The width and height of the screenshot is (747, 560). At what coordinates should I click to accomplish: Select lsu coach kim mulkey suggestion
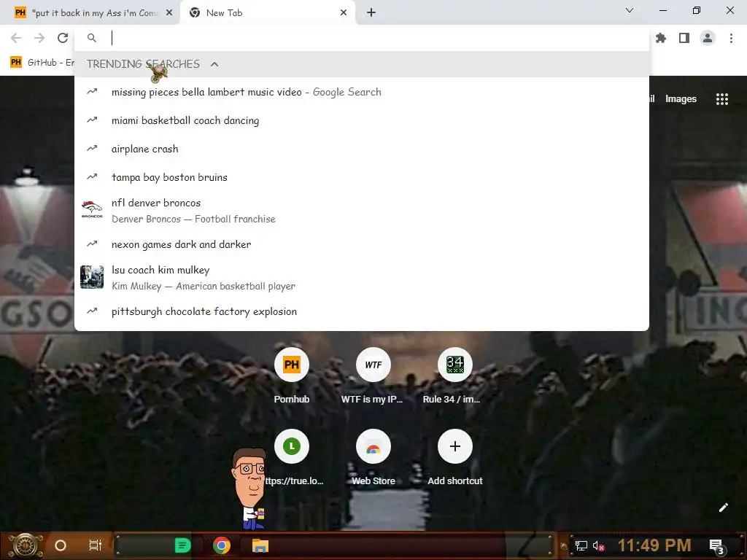(x=362, y=278)
